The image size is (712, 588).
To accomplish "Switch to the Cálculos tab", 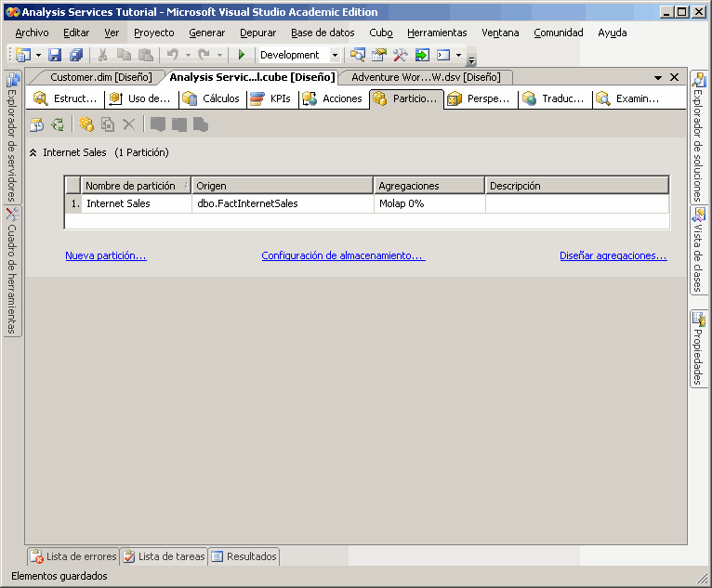I will (x=212, y=98).
